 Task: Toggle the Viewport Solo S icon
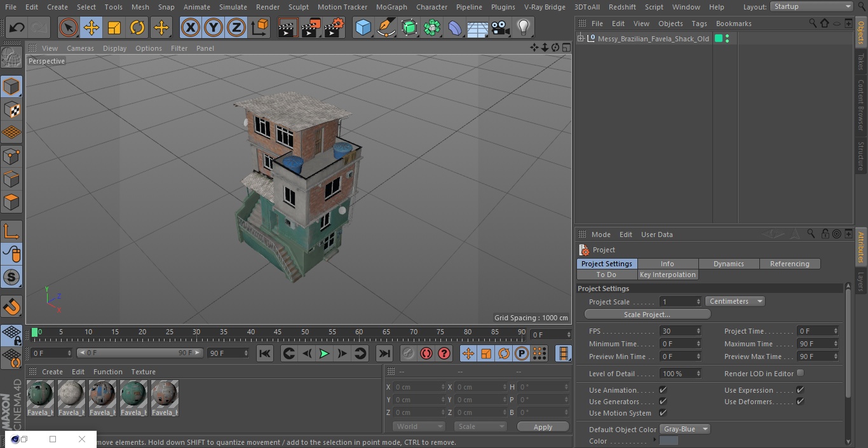(x=11, y=277)
